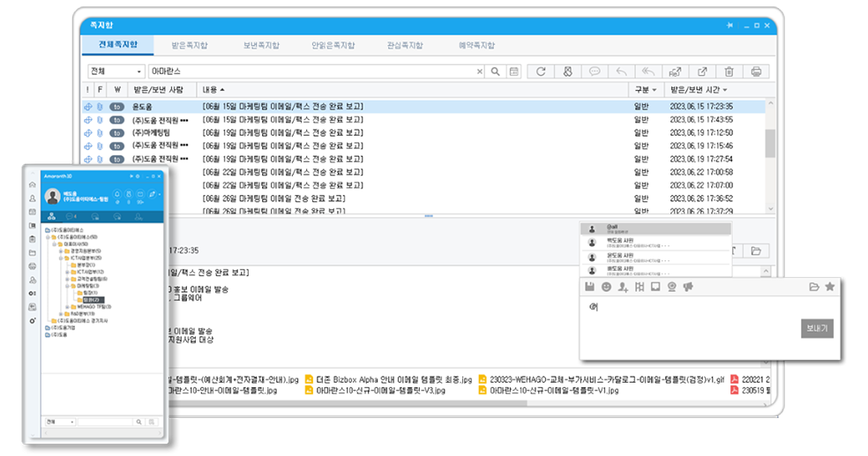Select the (주)도움기업 tree item
Screen dimensions: 868x456
pos(60,327)
